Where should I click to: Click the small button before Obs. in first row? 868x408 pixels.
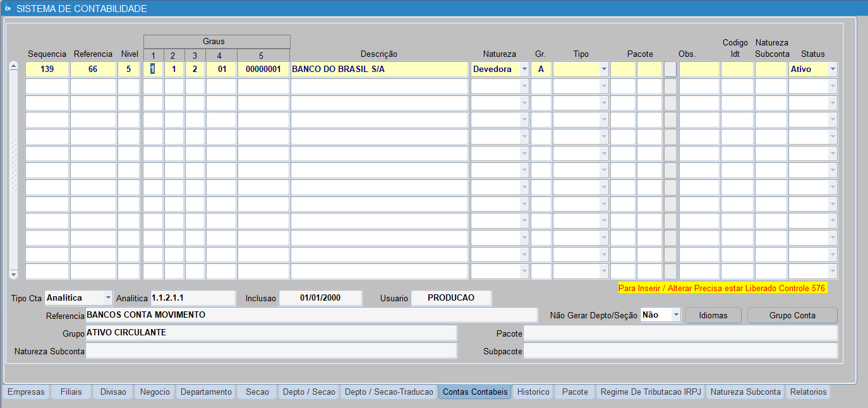point(670,69)
